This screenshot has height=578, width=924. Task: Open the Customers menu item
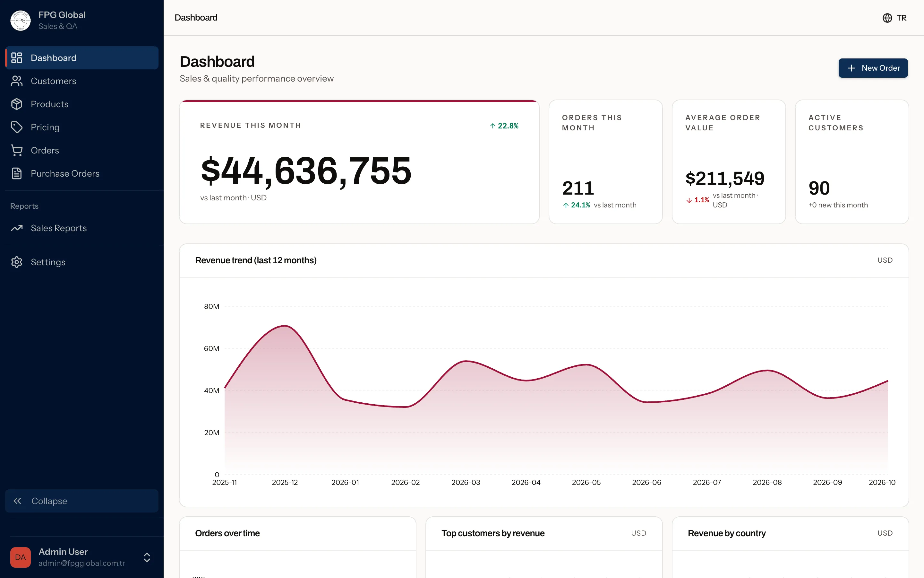82,81
